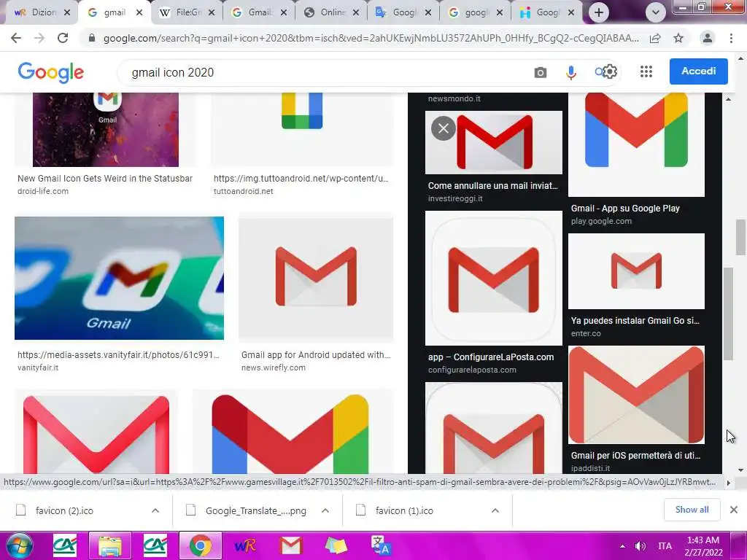Close the downloads bar
Screen dimensions: 747x560
[x=734, y=510]
